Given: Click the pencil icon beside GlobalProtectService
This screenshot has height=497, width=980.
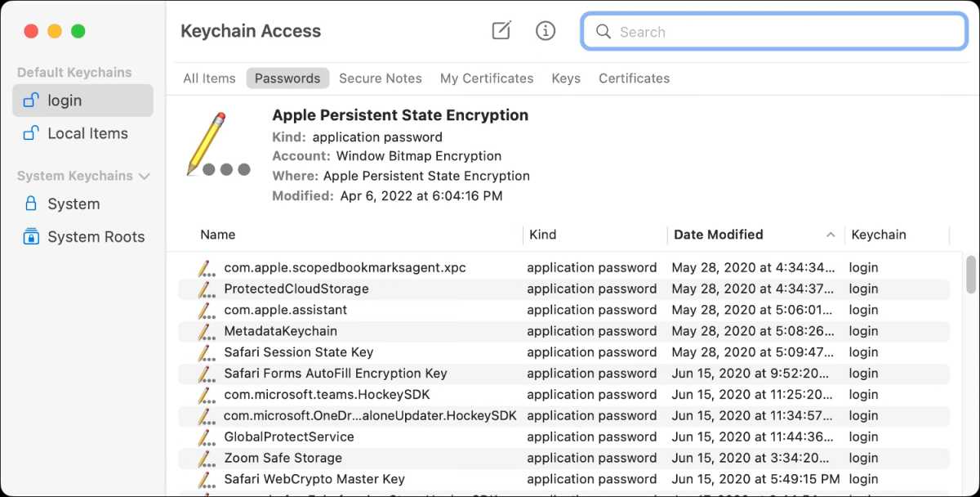Looking at the screenshot, I should 206,437.
